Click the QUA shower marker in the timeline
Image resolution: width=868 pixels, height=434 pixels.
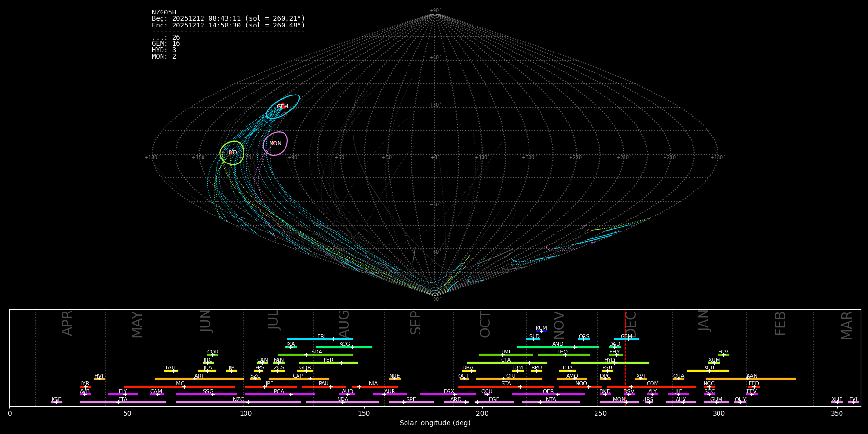coord(678,379)
